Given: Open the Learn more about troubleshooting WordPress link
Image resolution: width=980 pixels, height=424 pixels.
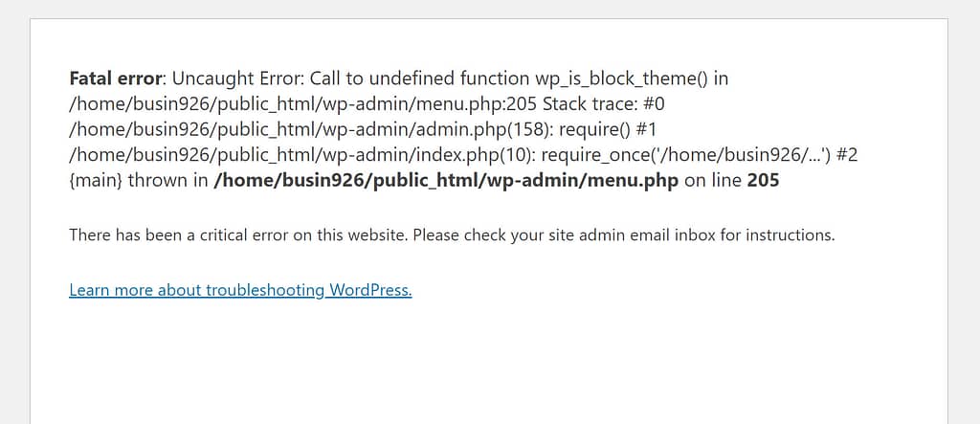Looking at the screenshot, I should click(240, 290).
